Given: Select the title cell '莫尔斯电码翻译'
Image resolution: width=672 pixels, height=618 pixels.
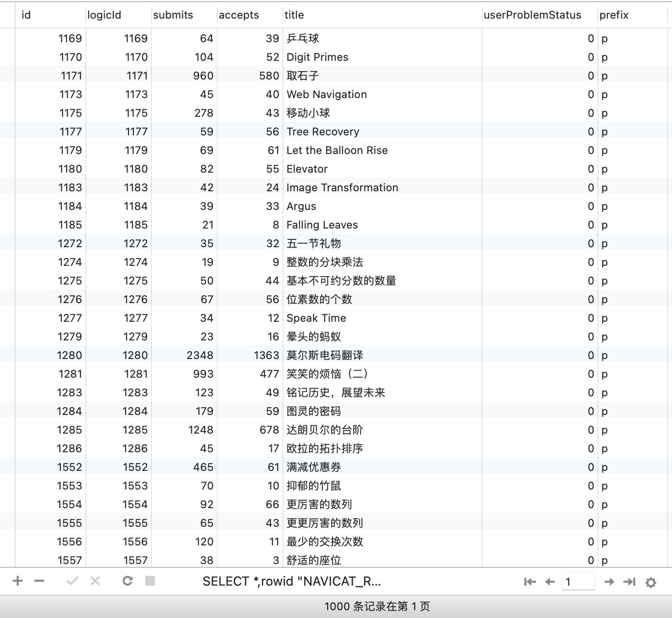Looking at the screenshot, I should click(x=383, y=356).
